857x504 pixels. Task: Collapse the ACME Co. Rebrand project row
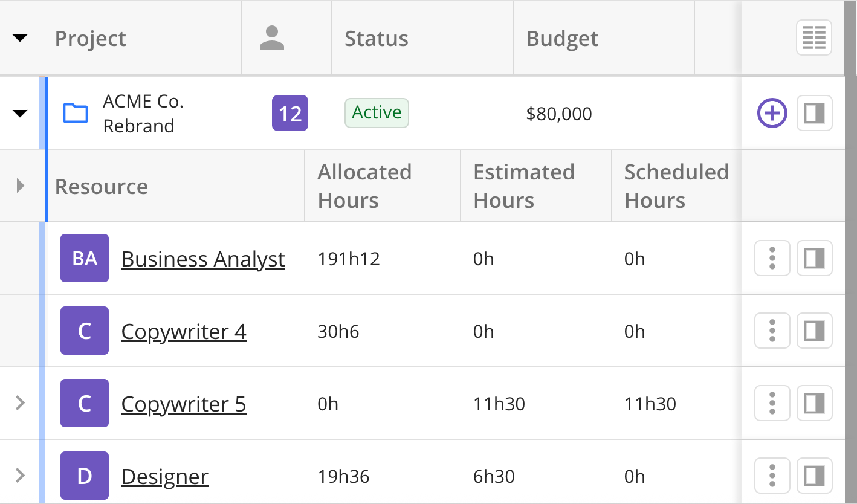click(x=20, y=113)
